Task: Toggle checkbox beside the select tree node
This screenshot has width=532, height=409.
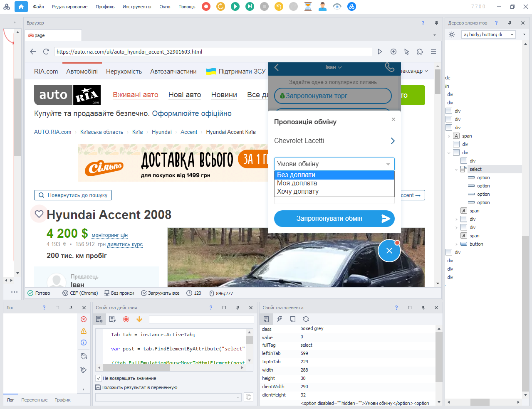Action: coord(464,169)
